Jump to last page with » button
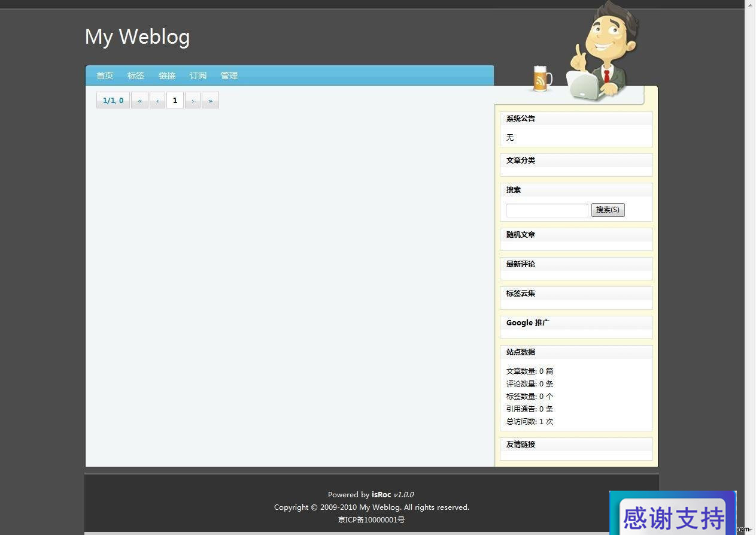This screenshot has height=535, width=756. (x=210, y=100)
